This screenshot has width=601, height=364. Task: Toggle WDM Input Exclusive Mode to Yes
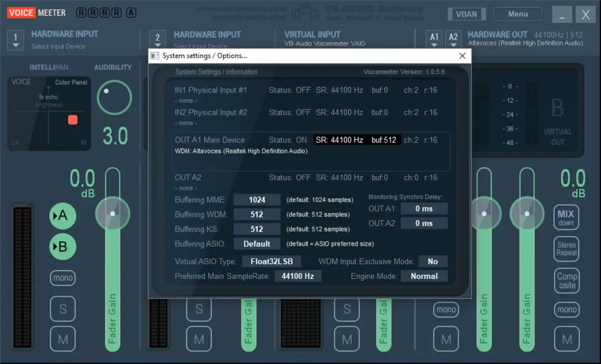pos(433,261)
